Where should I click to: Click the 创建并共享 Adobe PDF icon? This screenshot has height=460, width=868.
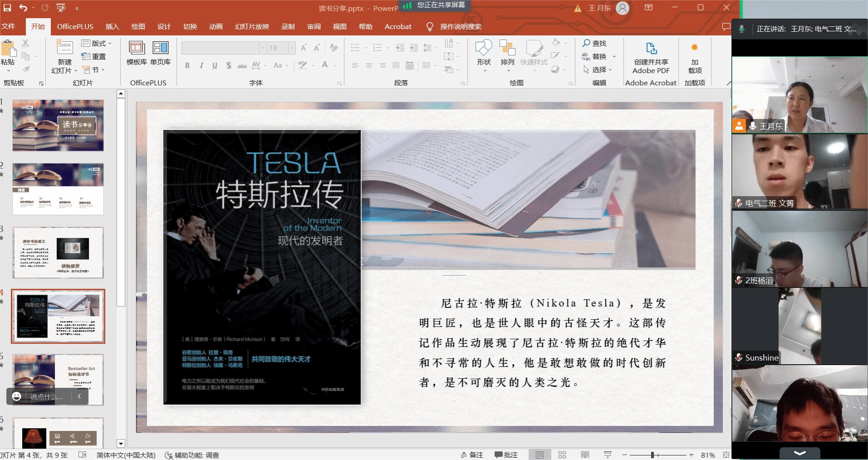tap(651, 49)
